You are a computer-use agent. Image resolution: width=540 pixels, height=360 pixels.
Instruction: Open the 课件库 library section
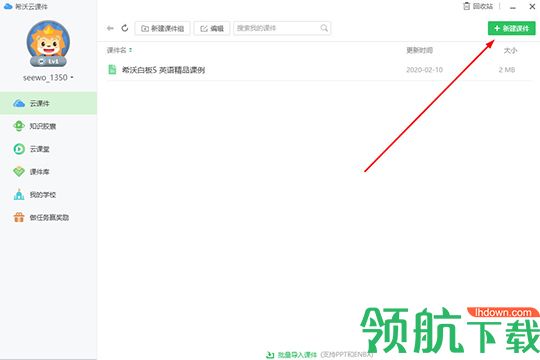tap(48, 172)
